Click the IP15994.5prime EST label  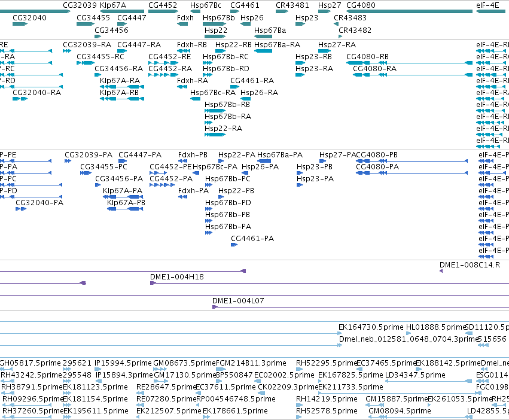123,363
